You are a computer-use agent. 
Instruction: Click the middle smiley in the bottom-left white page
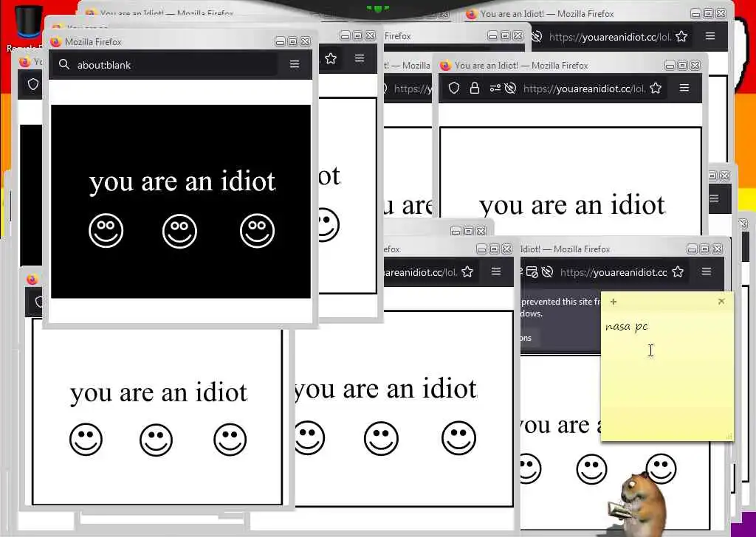tap(157, 440)
